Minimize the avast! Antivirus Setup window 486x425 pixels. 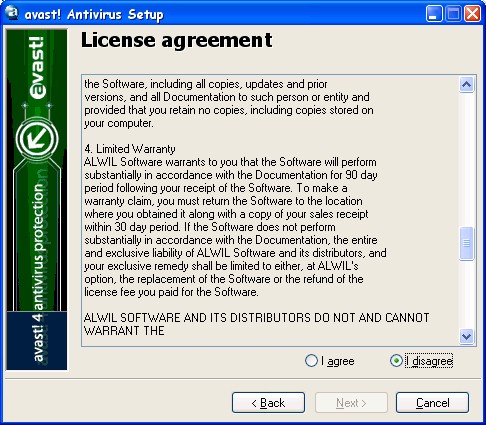click(x=434, y=14)
